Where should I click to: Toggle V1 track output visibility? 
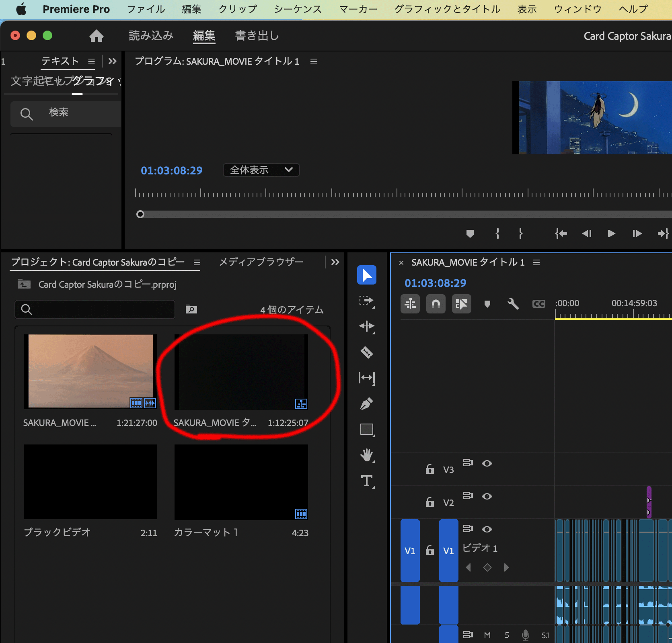coord(487,529)
